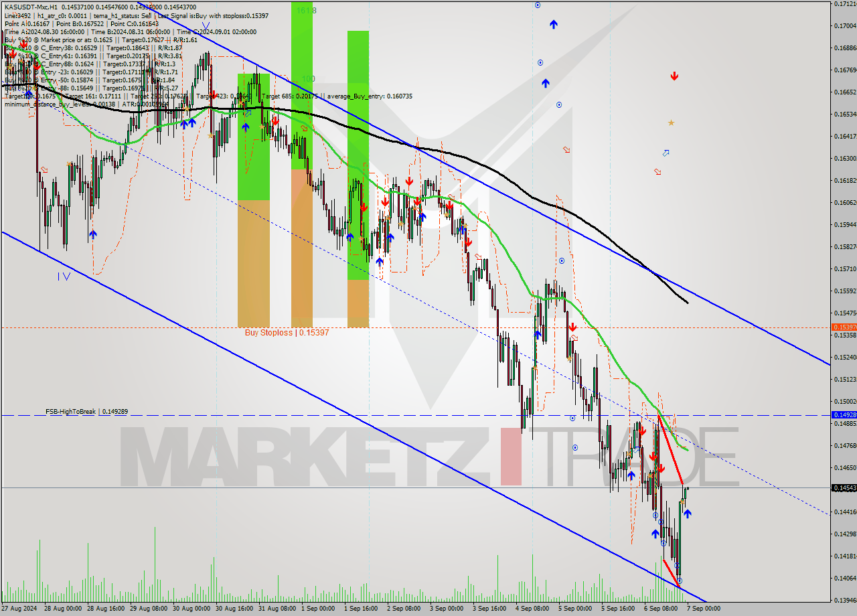Select the blue circle marker at the latest low
Image resolution: width=857 pixels, height=616 pixels.
[x=680, y=581]
